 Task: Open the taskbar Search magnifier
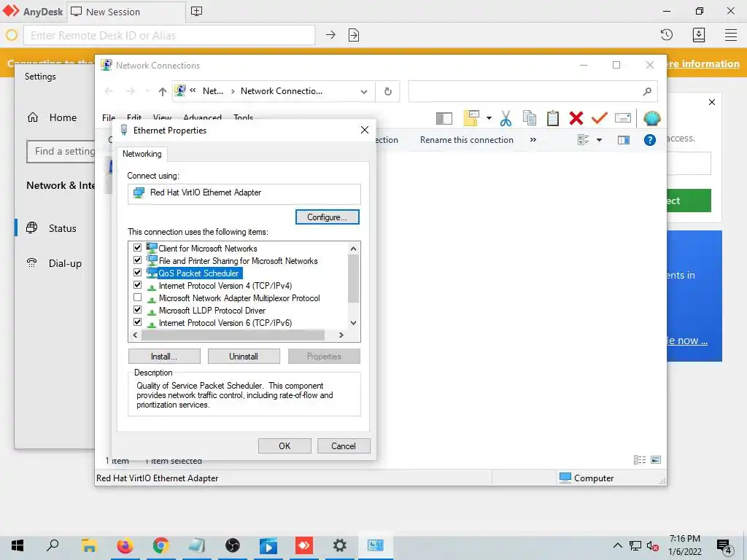(53, 545)
